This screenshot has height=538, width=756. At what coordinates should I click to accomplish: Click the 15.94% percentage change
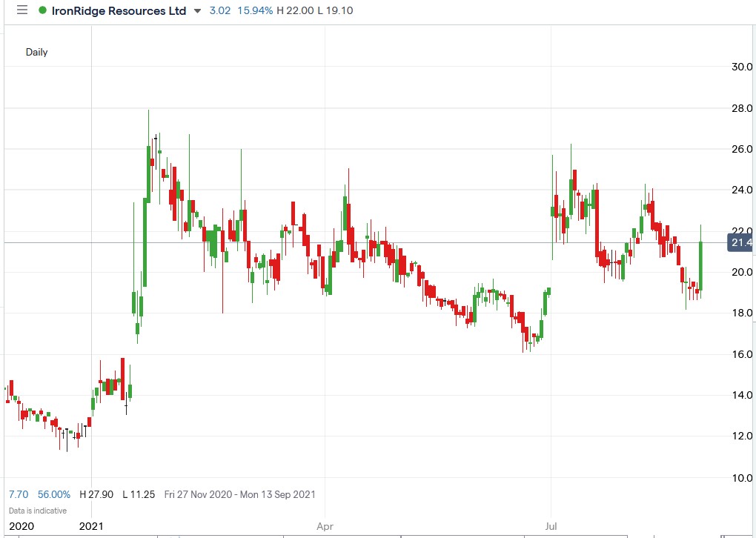[x=255, y=10]
